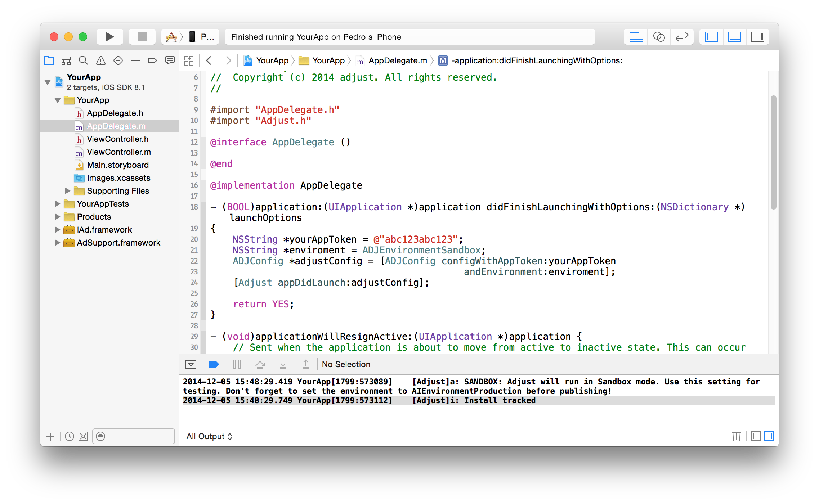Image resolution: width=819 pixels, height=504 pixels.
Task: Select ViewController.m in the navigator
Action: point(118,152)
